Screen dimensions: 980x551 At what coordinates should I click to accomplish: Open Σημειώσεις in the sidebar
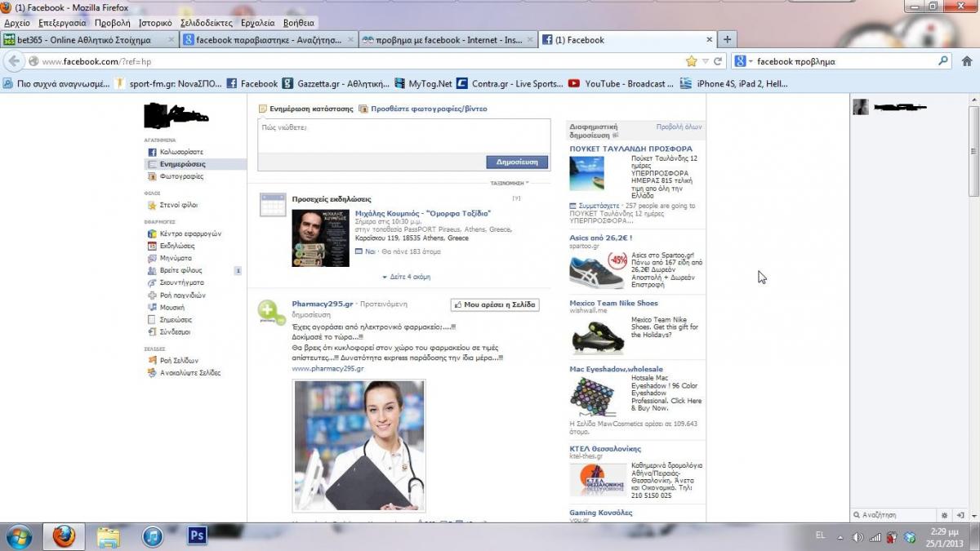tap(176, 319)
